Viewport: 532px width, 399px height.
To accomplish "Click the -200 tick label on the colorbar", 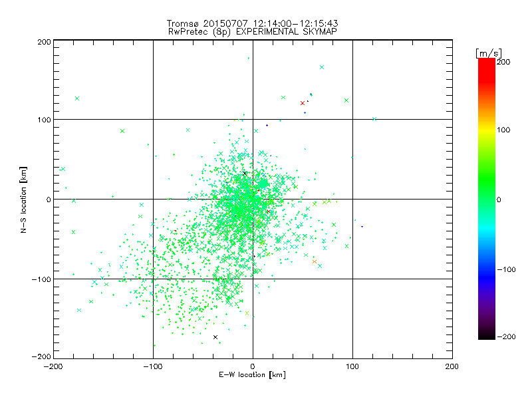I will pos(506,337).
